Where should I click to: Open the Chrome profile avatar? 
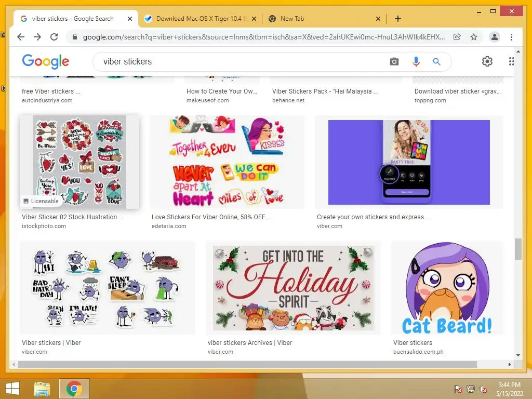coord(495,37)
